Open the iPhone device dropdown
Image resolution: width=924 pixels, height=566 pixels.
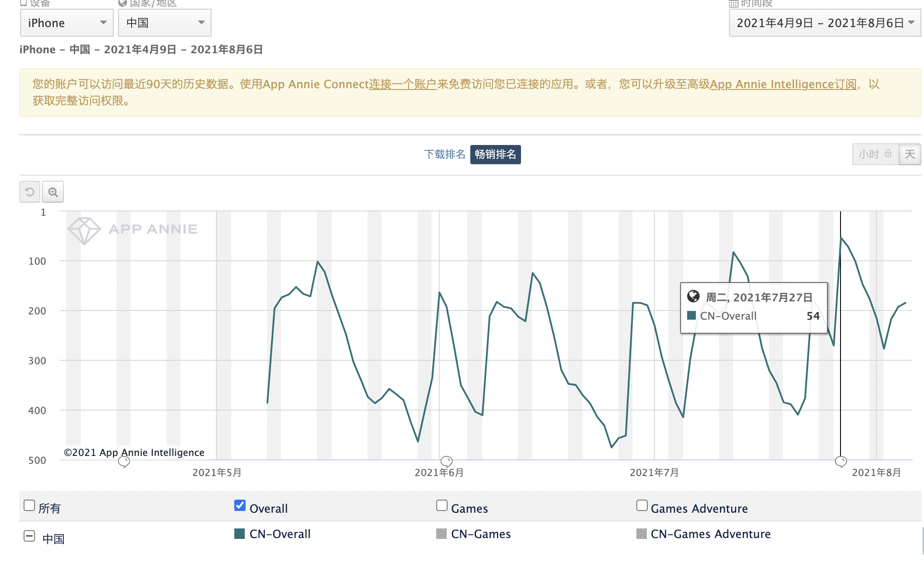tap(67, 23)
